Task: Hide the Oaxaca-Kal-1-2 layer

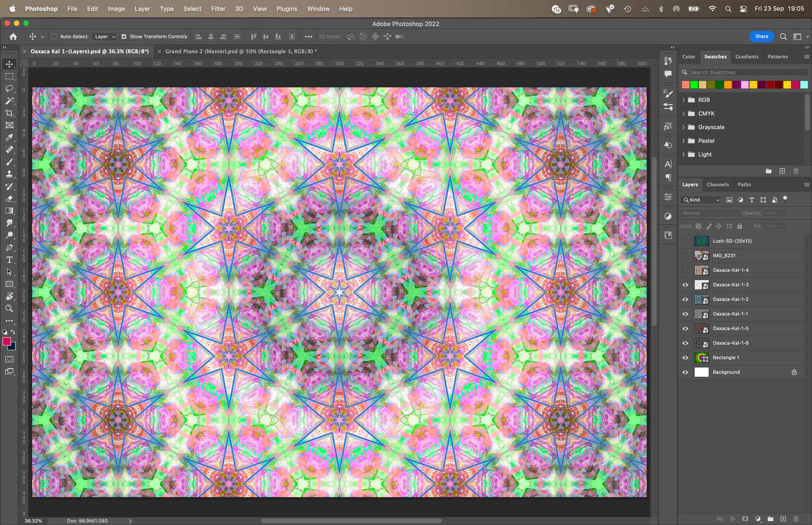Action: tap(685, 299)
